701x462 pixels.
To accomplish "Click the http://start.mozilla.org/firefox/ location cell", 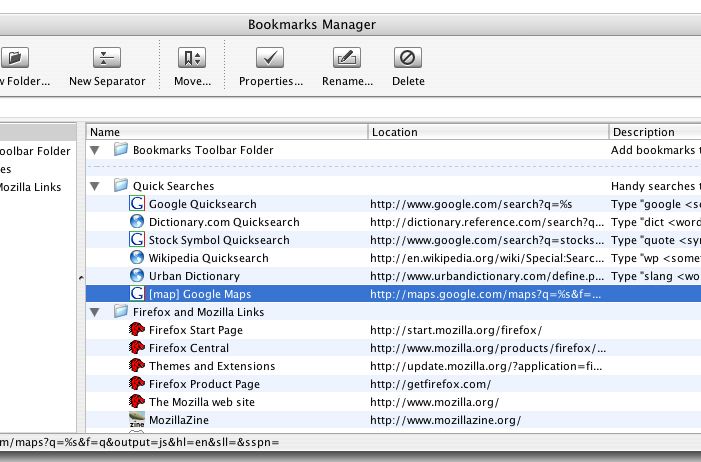I will click(x=456, y=330).
